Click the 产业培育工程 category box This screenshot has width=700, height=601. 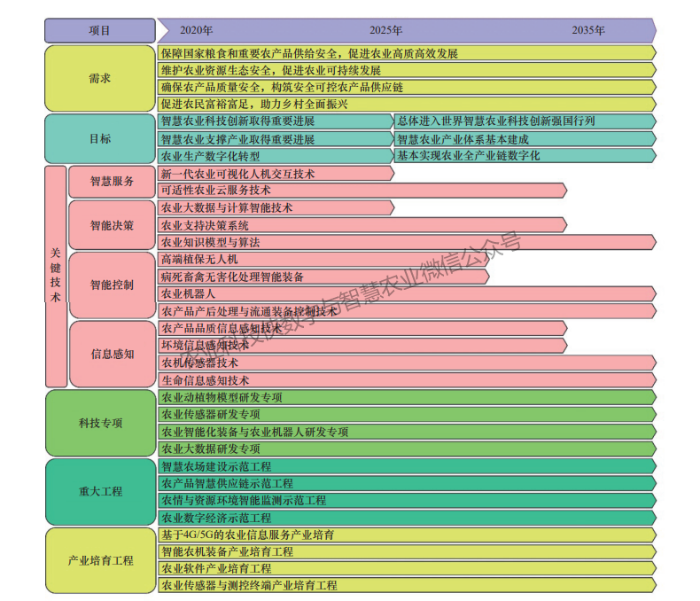(100, 560)
